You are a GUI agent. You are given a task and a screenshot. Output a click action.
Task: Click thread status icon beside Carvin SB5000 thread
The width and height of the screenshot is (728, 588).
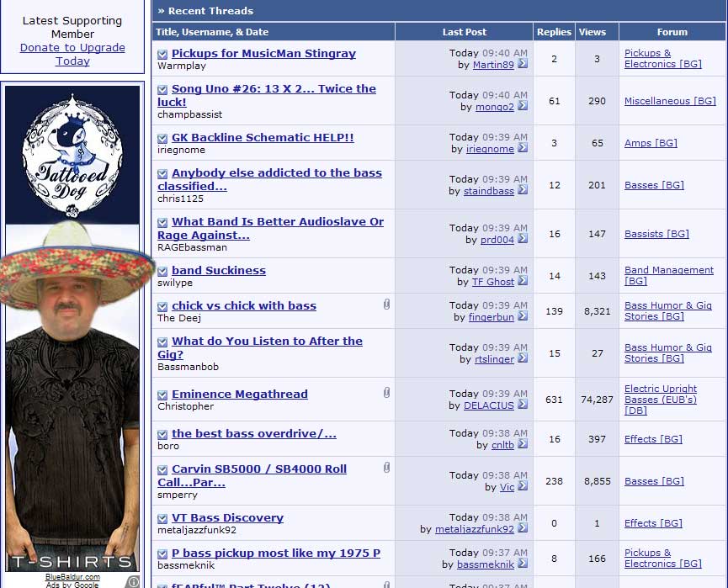coord(162,469)
